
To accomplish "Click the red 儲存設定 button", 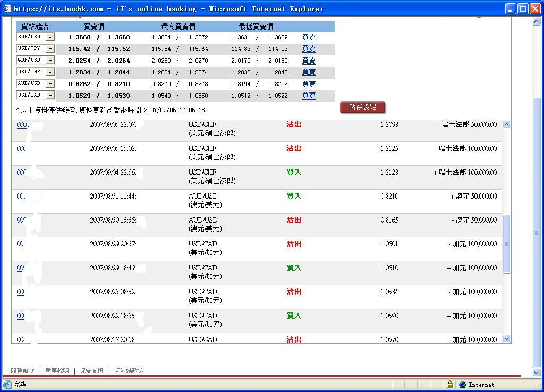I will [x=362, y=107].
